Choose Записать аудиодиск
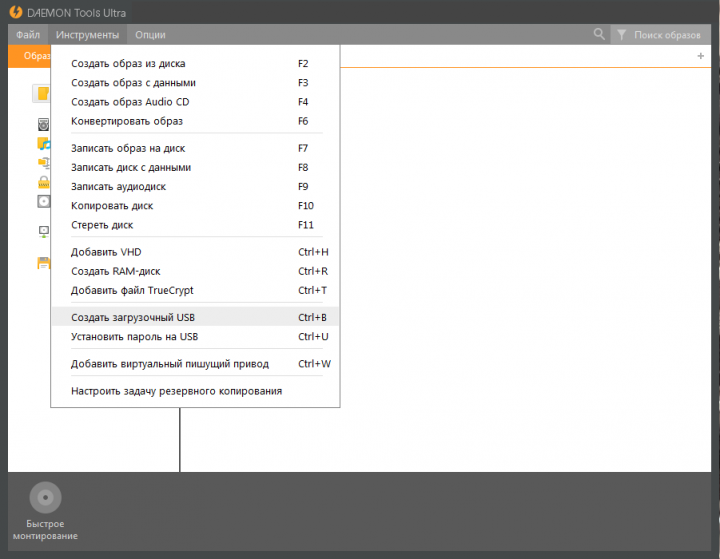The width and height of the screenshot is (720, 559). pyautogui.click(x=195, y=186)
